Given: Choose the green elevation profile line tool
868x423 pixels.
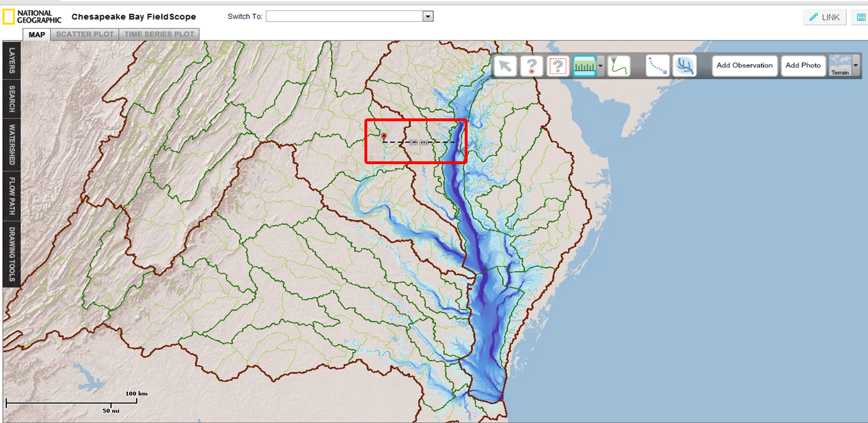Looking at the screenshot, I should (619, 66).
